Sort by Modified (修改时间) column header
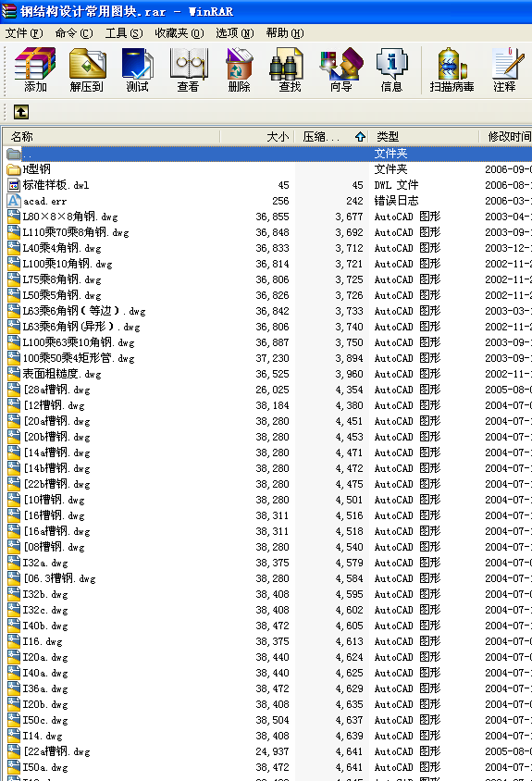532x781 pixels. tap(505, 136)
